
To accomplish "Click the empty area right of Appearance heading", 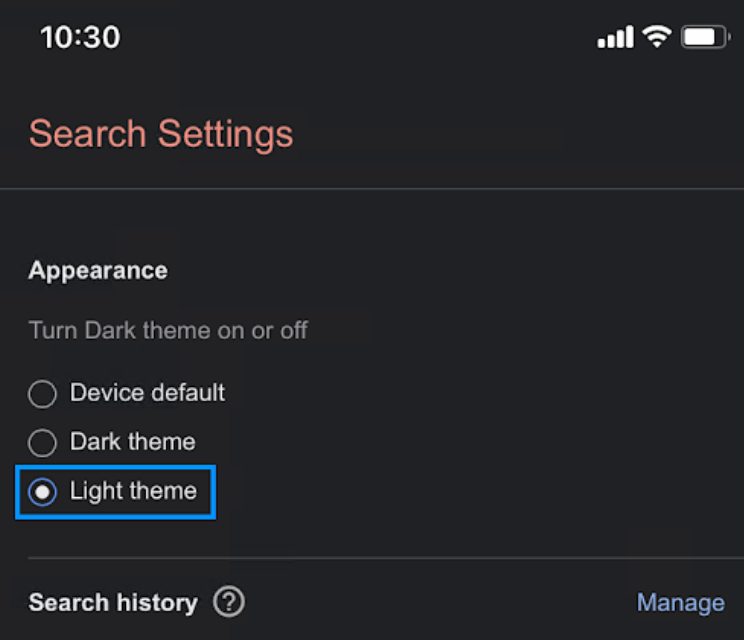I will [x=450, y=271].
